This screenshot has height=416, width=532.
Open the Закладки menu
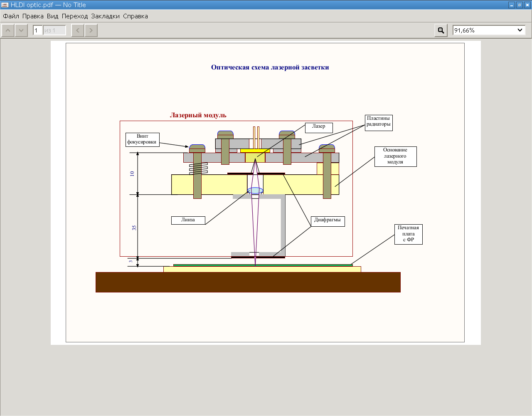pyautogui.click(x=106, y=16)
